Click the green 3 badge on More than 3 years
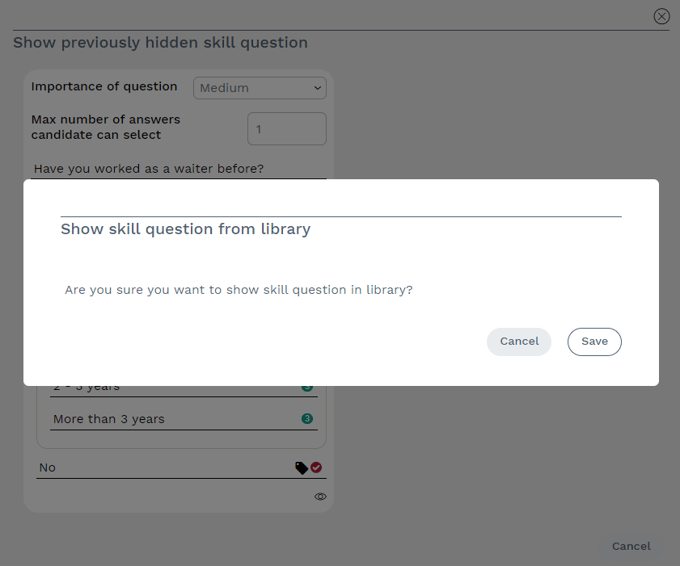This screenshot has height=566, width=680. (x=307, y=419)
